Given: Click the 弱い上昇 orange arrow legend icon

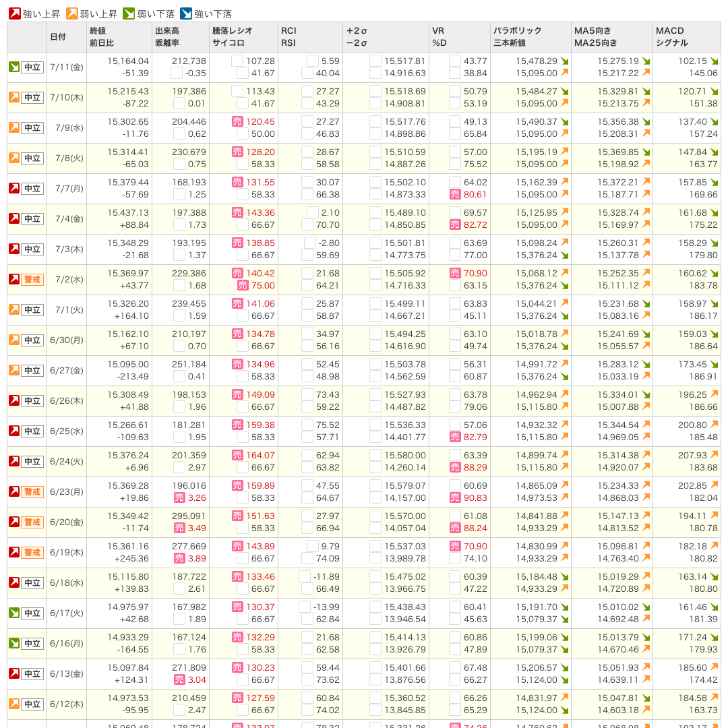Looking at the screenshot, I should point(72,13).
